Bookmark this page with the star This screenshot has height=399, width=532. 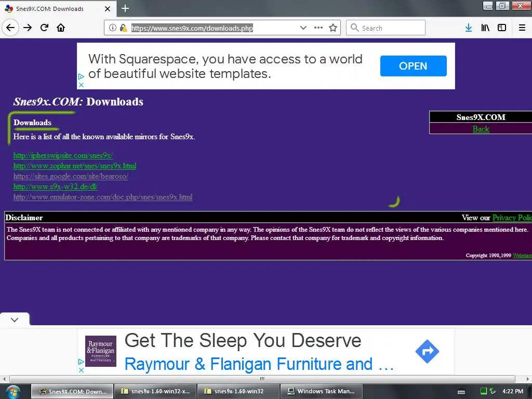(333, 28)
